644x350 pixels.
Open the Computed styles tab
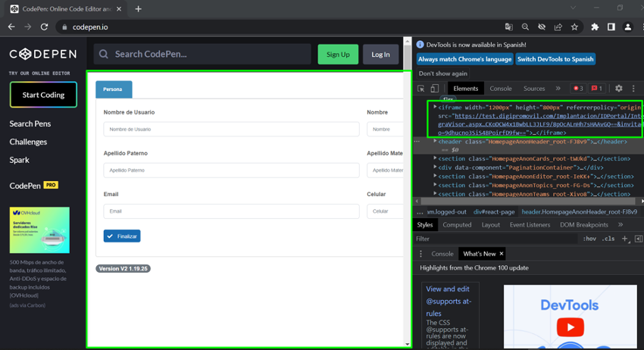pos(457,225)
